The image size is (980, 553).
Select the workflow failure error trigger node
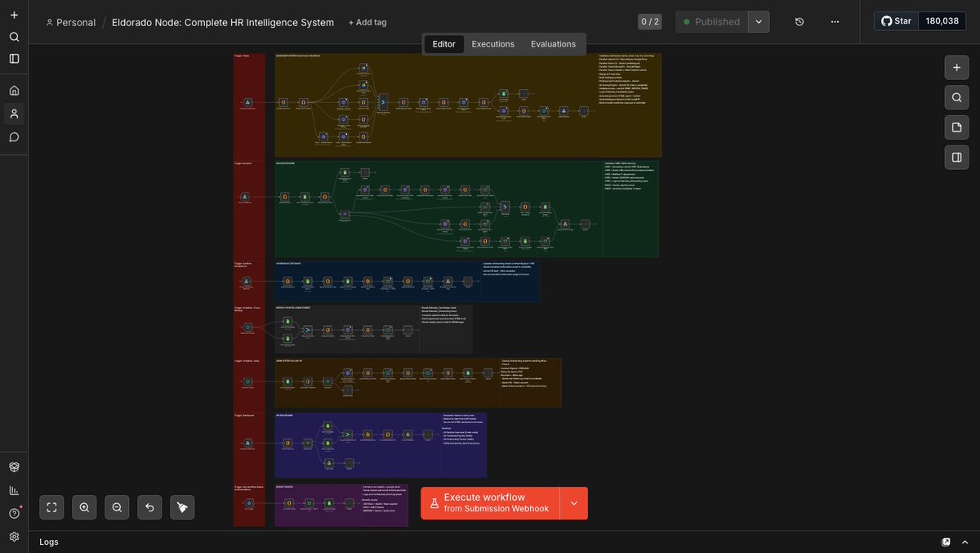pos(249,503)
